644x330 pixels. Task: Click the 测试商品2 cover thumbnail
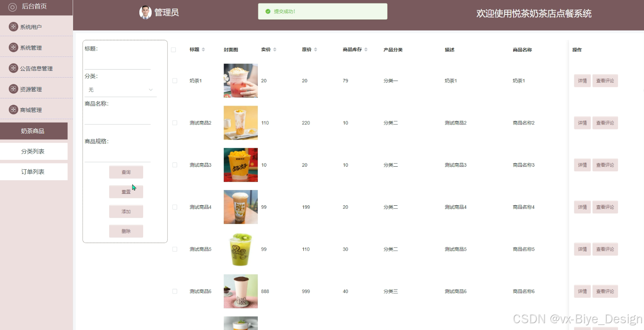(240, 123)
